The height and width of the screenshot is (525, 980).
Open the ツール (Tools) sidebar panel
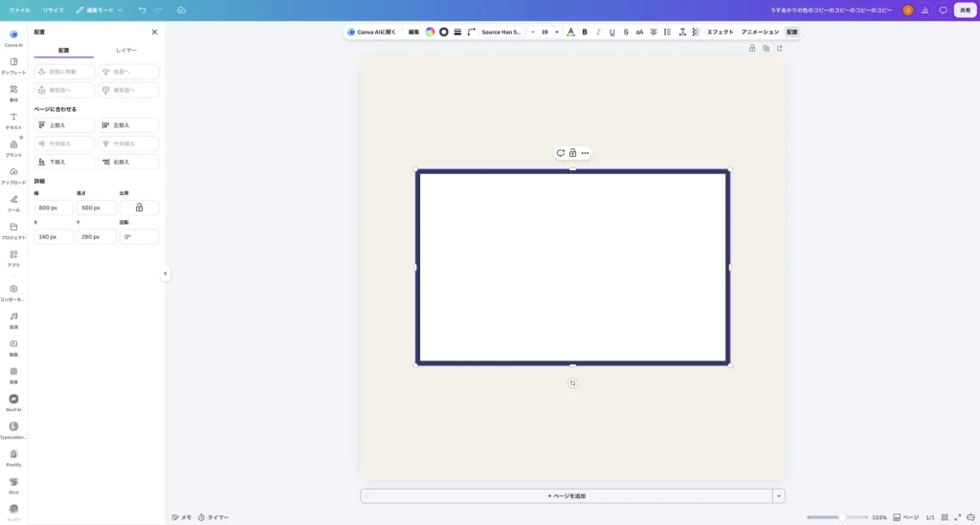13,203
